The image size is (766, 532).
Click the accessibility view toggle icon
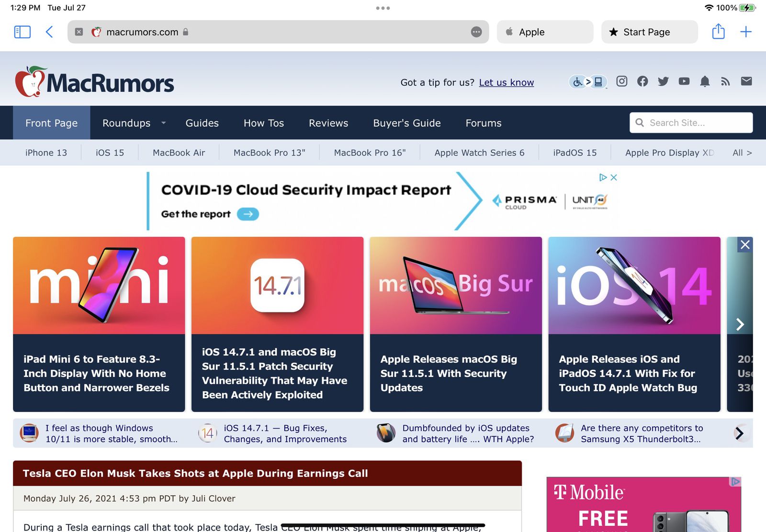pyautogui.click(x=588, y=82)
